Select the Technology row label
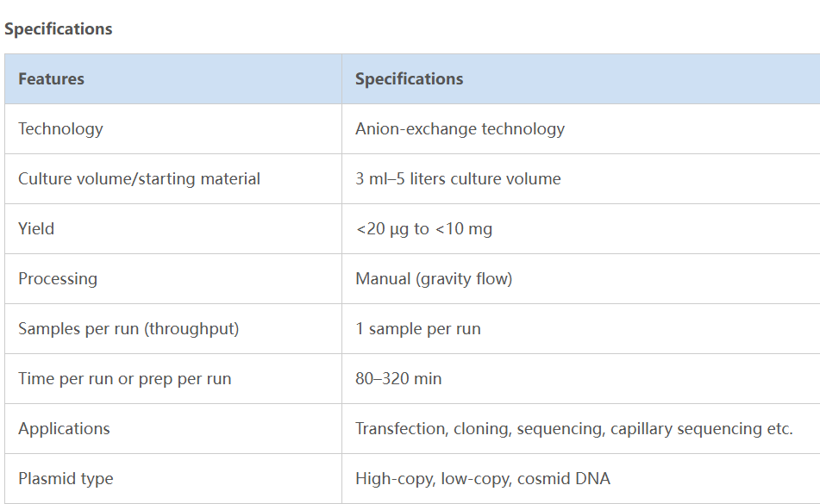820x504 pixels. tap(60, 129)
